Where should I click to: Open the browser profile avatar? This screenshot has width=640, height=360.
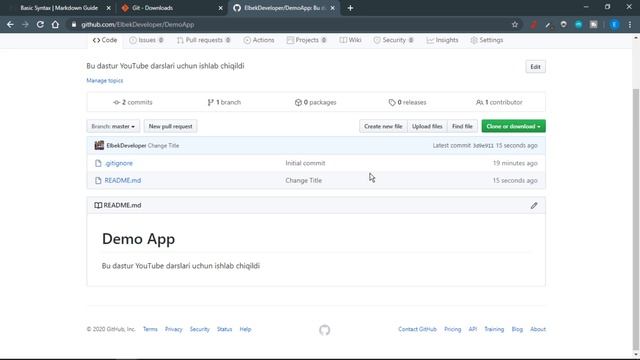pos(614,24)
